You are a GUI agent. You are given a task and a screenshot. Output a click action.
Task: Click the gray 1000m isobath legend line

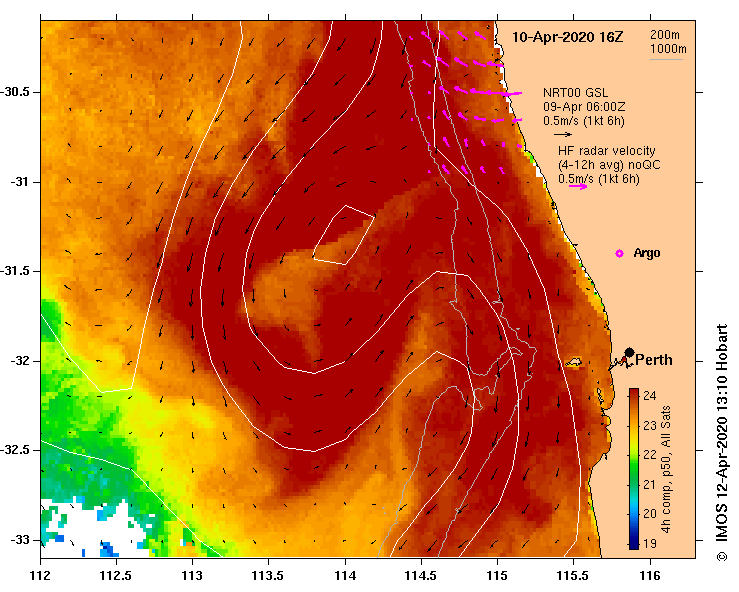click(666, 59)
